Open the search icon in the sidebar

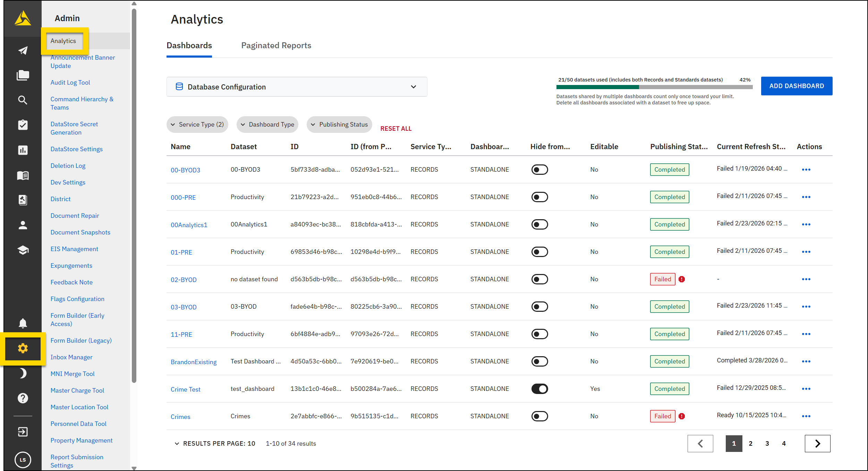[22, 100]
